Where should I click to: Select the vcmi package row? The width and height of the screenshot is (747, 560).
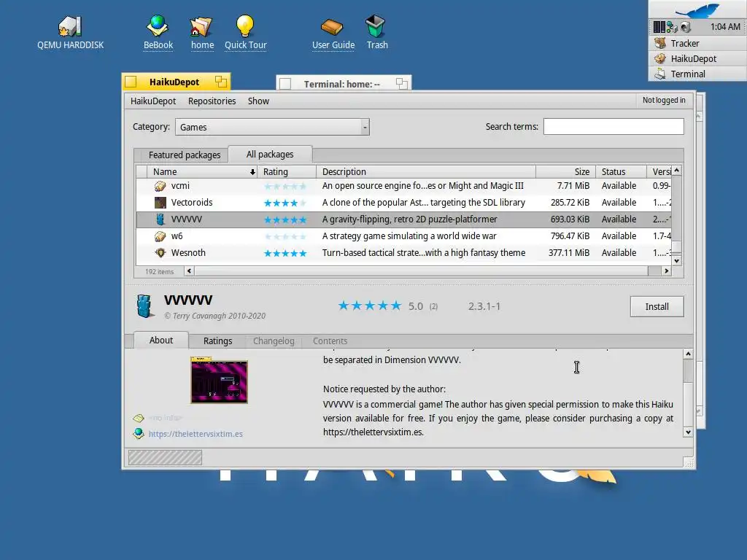[x=403, y=186]
